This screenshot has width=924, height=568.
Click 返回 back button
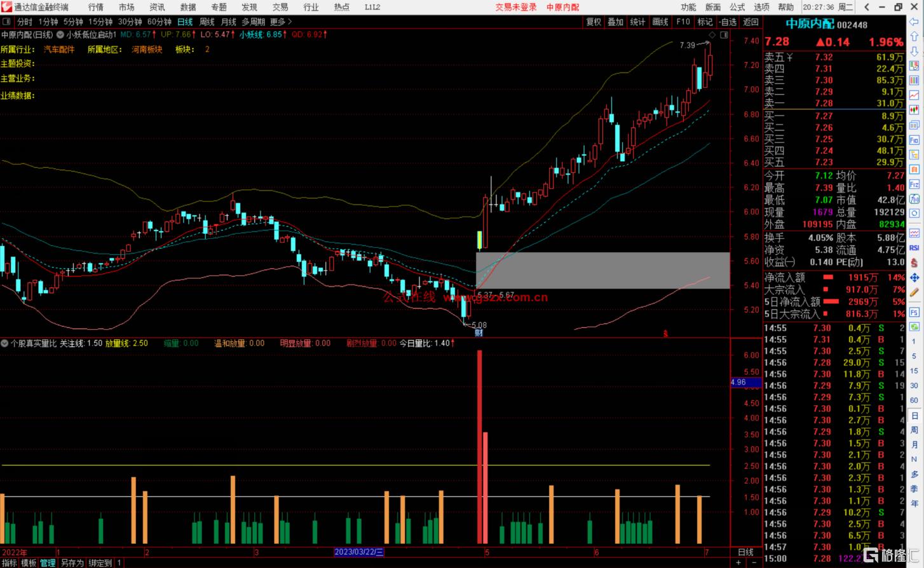(x=751, y=22)
